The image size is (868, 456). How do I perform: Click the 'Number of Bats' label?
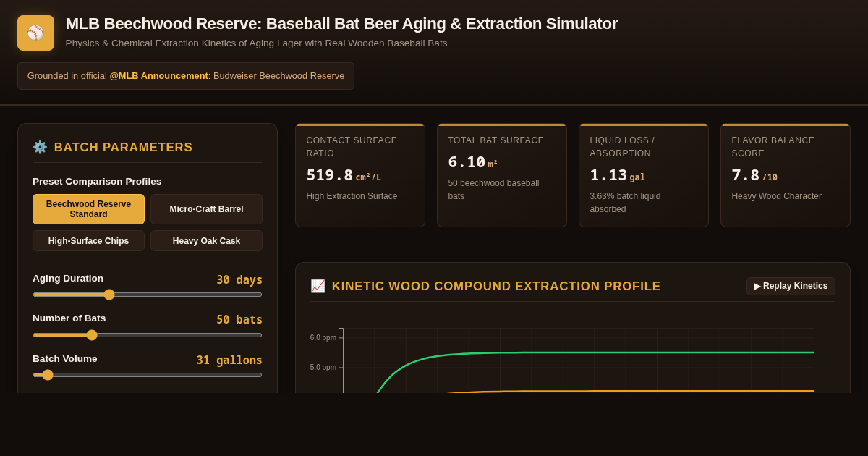[69, 318]
